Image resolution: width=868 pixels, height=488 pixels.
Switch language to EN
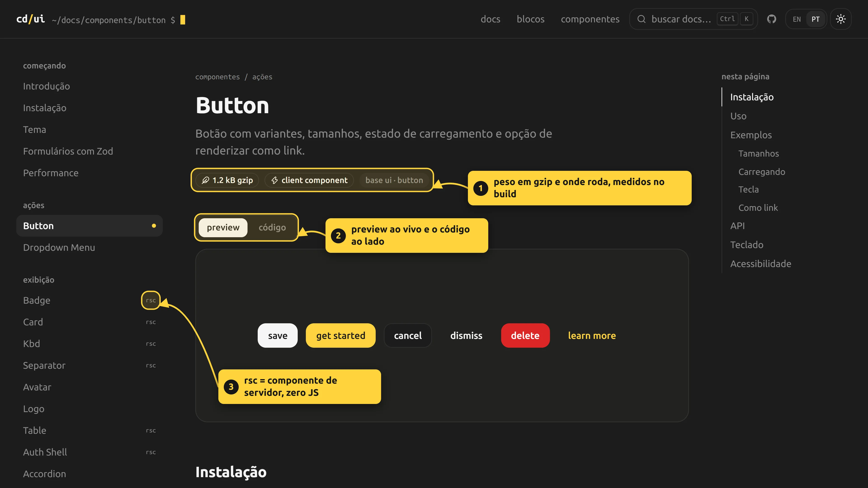point(797,19)
